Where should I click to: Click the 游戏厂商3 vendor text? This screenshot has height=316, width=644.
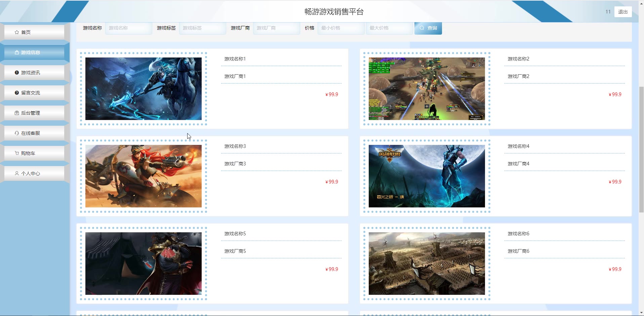[x=235, y=164]
